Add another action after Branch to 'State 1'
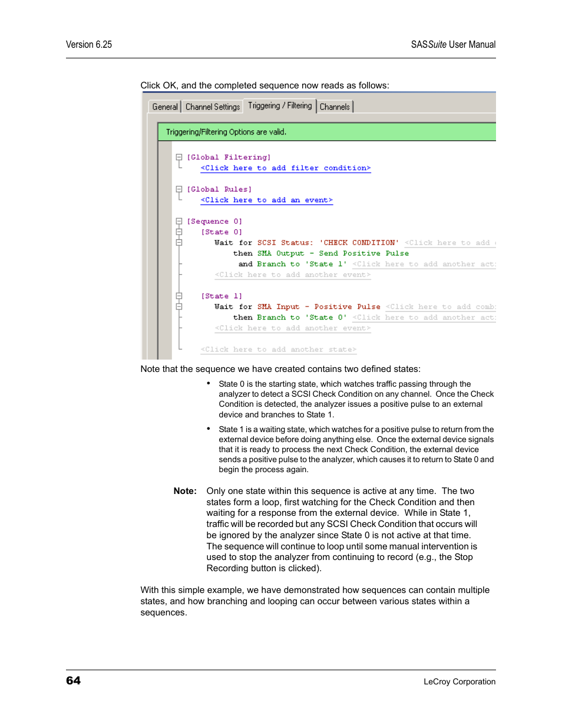562x728 pixels. tap(424, 264)
